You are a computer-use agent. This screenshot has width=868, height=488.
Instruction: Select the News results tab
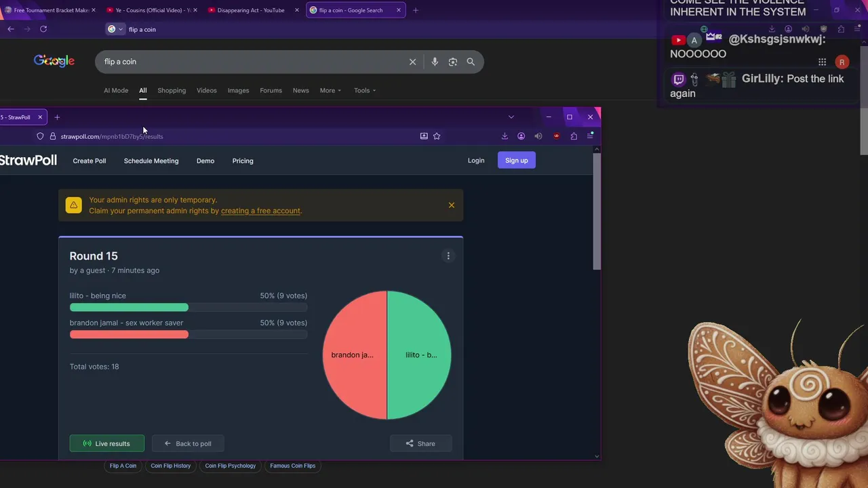click(300, 90)
